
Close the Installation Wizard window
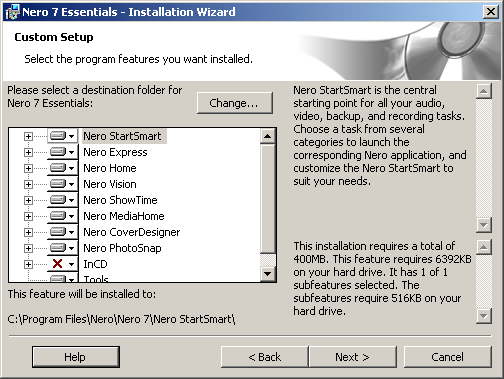(x=491, y=12)
